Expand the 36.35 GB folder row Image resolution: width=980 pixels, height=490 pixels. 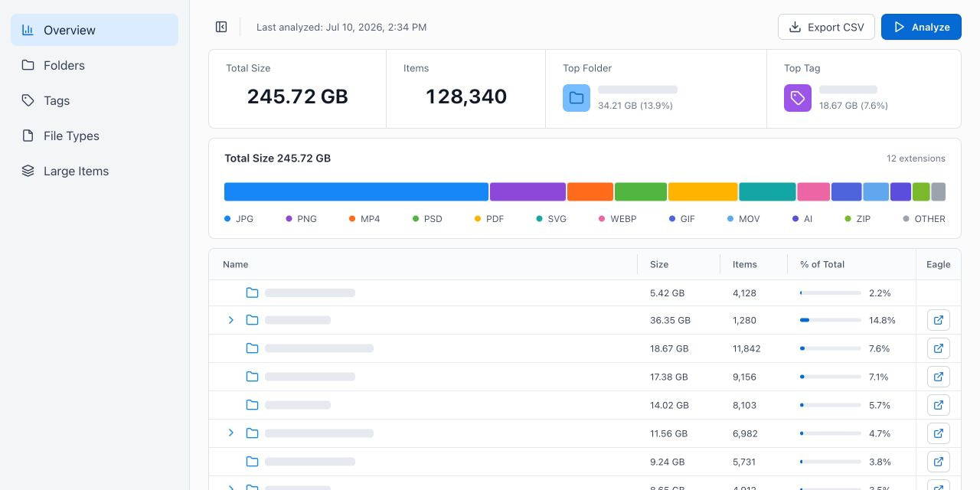tap(231, 320)
